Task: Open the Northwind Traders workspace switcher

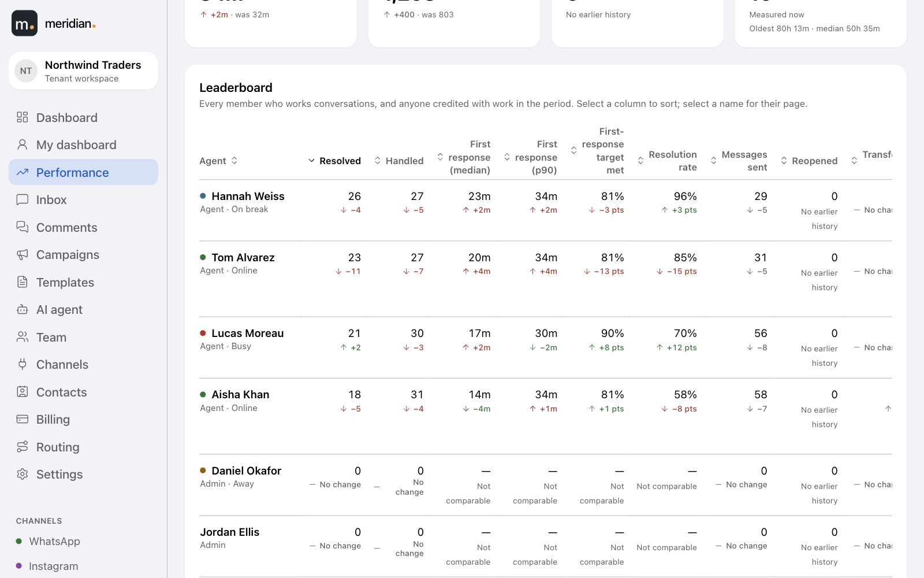Action: point(83,71)
